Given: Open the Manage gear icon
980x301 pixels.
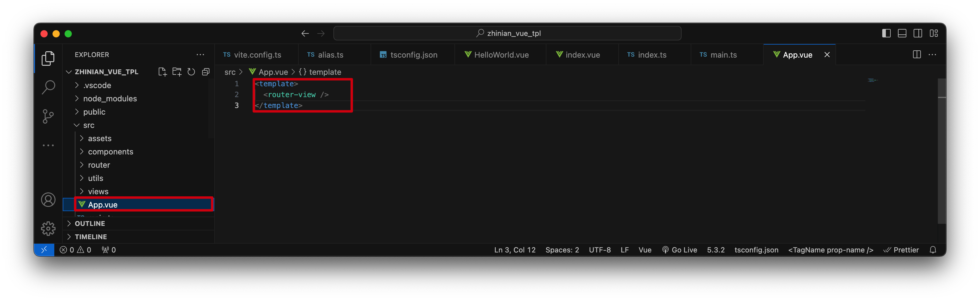Looking at the screenshot, I should point(48,228).
